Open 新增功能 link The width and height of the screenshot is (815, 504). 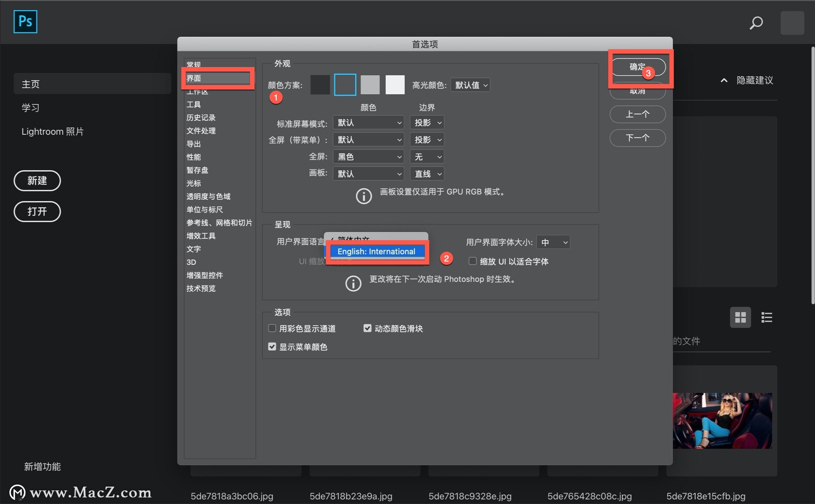click(x=42, y=467)
